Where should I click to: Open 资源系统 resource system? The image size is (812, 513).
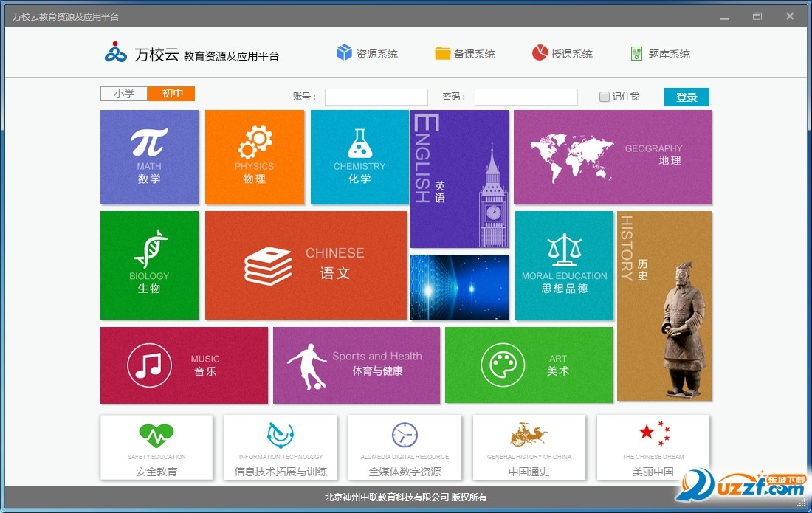click(367, 53)
